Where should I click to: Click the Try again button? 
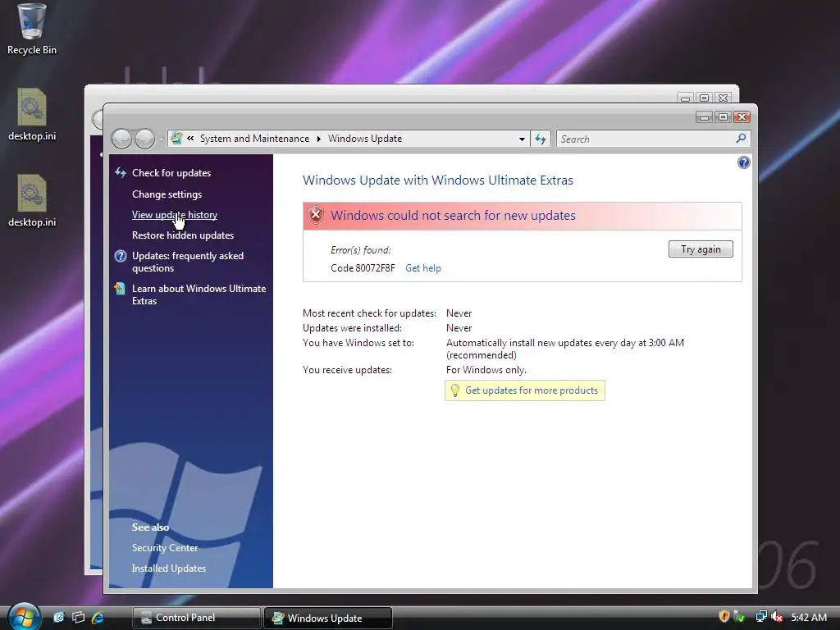click(701, 249)
